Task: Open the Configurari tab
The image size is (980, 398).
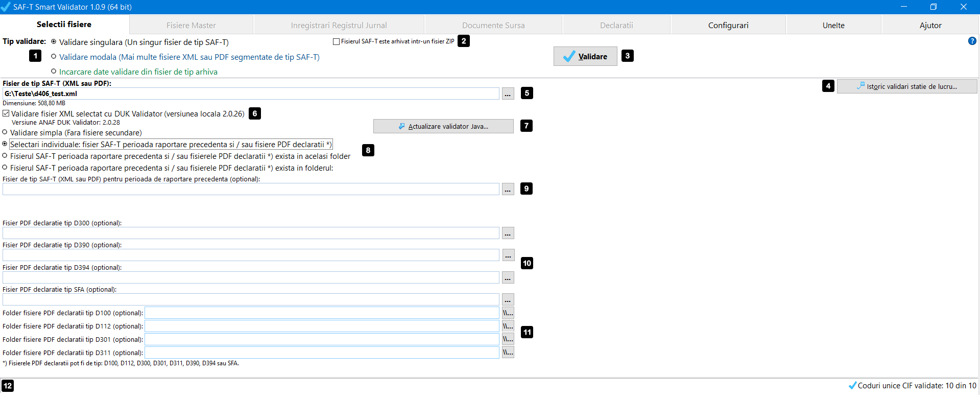Action: (x=728, y=26)
